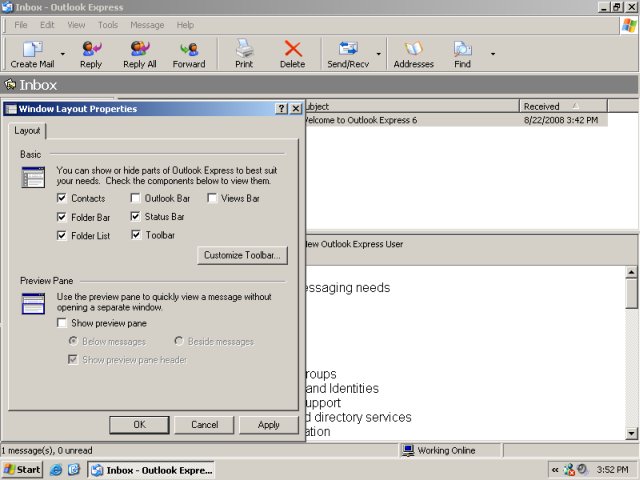Viewport: 640px width, 480px height.
Task: Open the Edit menu
Action: tap(47, 25)
